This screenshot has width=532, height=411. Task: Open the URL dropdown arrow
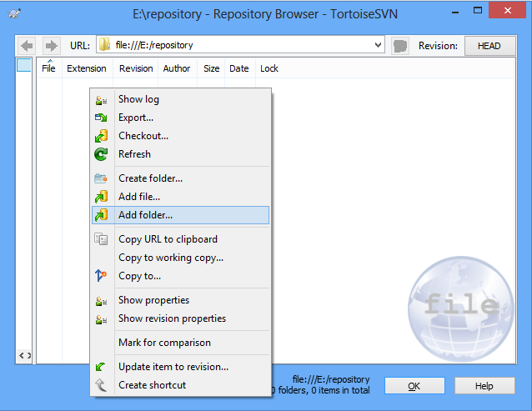[378, 45]
